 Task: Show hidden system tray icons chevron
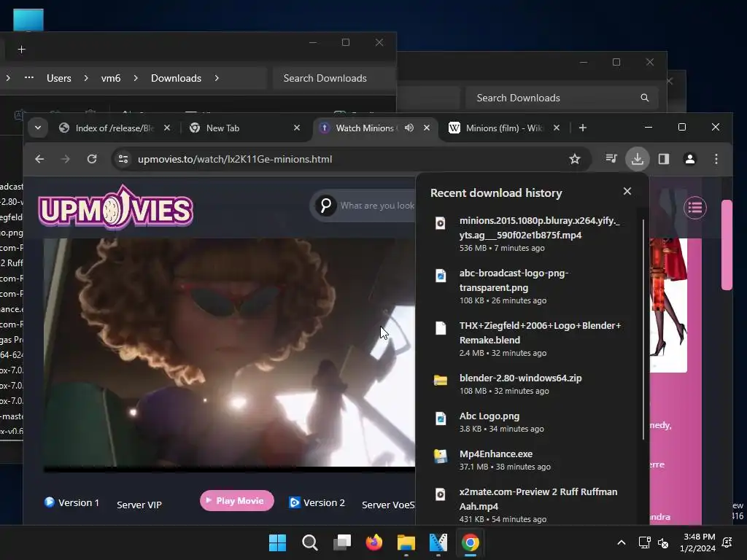622,542
